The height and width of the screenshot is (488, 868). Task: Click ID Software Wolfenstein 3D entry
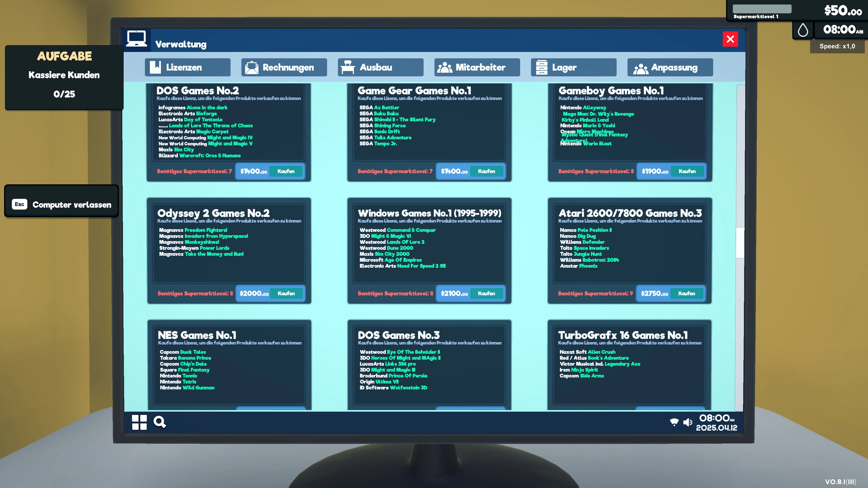click(x=393, y=388)
